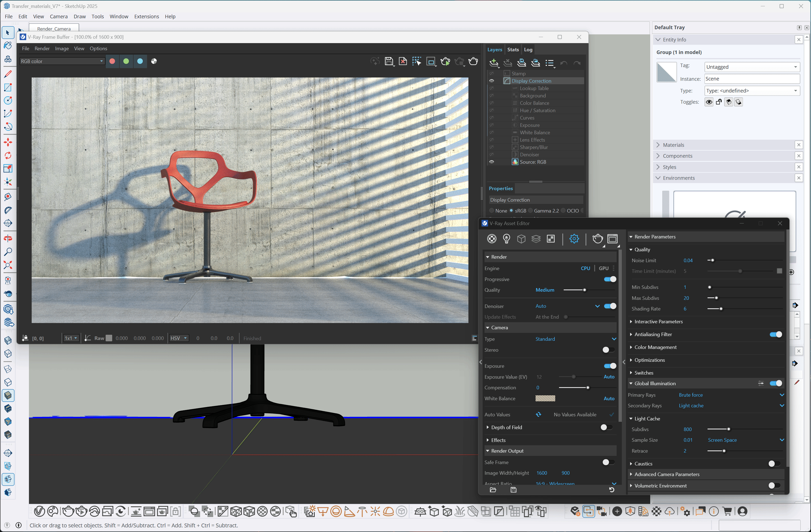Toggle the Progressive render switch
Screen dimensions: 811x532
(610, 279)
